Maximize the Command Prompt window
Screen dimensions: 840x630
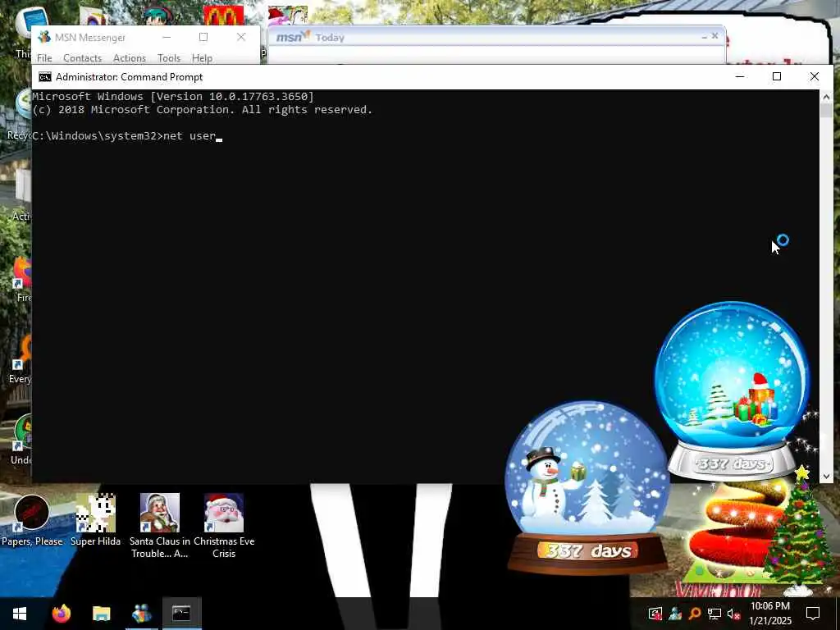[x=777, y=76]
